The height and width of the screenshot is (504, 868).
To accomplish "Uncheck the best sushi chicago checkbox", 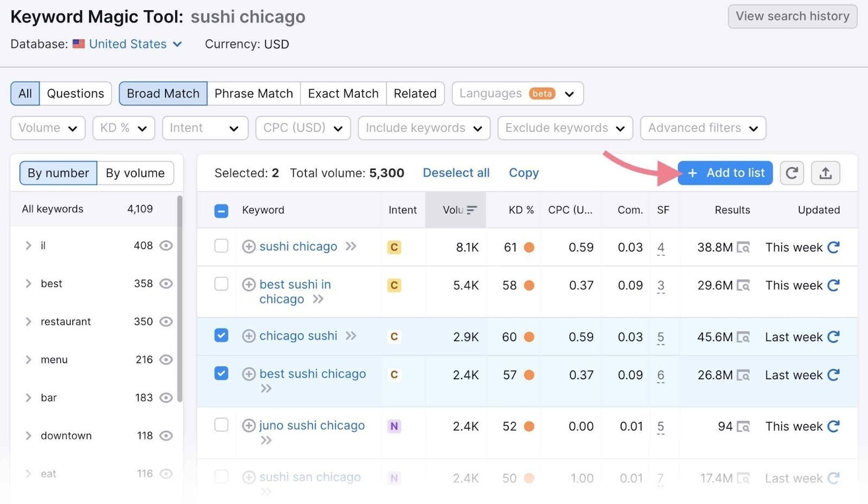I will point(221,373).
